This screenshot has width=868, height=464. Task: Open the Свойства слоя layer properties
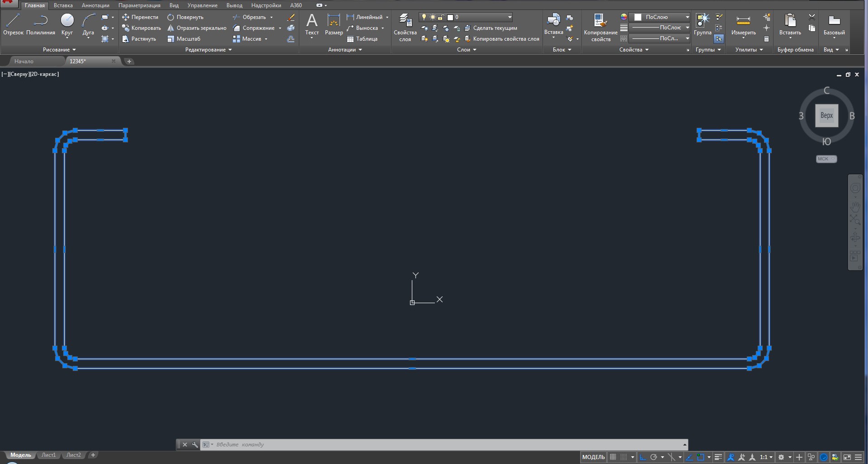pyautogui.click(x=405, y=27)
